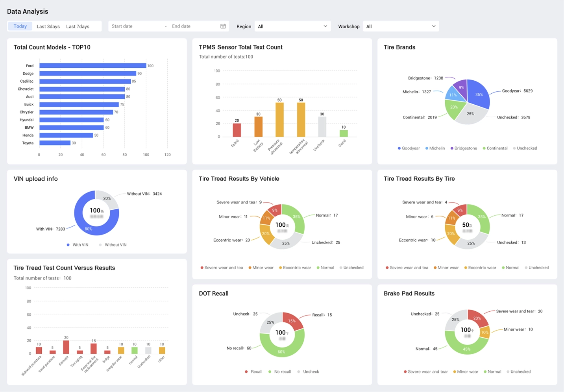The width and height of the screenshot is (564, 392).
Task: Open the Workshop dropdown
Action: [401, 26]
